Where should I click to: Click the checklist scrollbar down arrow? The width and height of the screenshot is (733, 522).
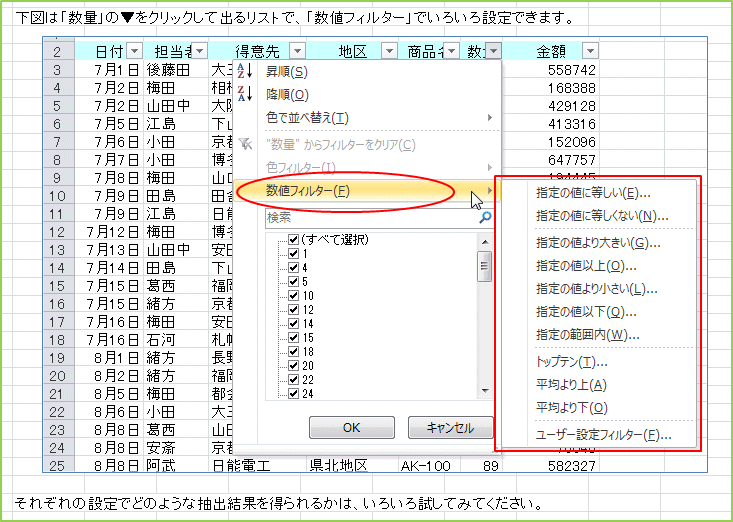point(485,391)
